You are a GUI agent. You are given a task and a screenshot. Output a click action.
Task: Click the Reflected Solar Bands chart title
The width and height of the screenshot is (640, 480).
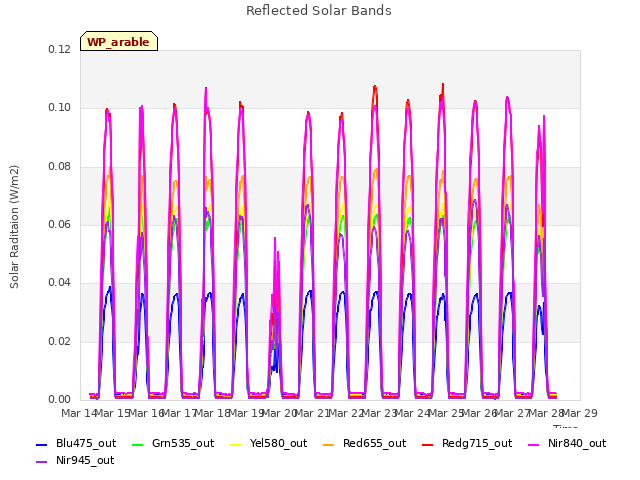click(319, 11)
